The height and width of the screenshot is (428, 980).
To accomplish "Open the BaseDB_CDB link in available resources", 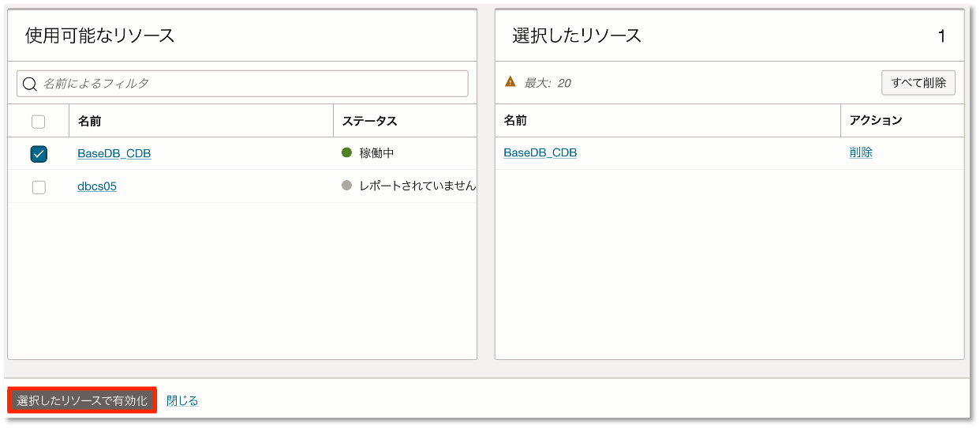I will pyautogui.click(x=114, y=154).
